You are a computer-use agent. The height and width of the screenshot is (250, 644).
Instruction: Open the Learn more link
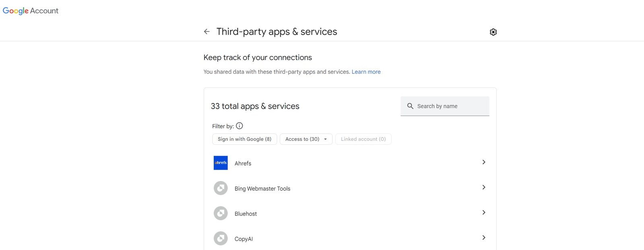click(x=366, y=72)
